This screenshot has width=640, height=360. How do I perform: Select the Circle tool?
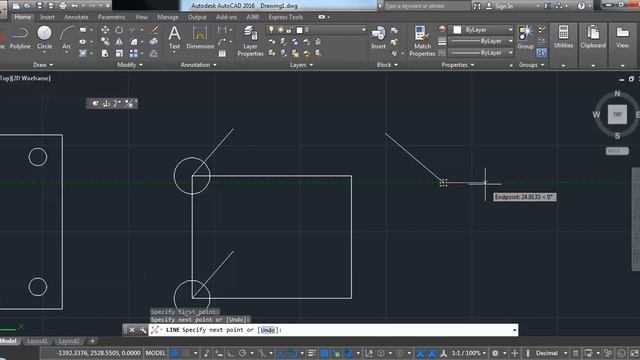pos(44,38)
